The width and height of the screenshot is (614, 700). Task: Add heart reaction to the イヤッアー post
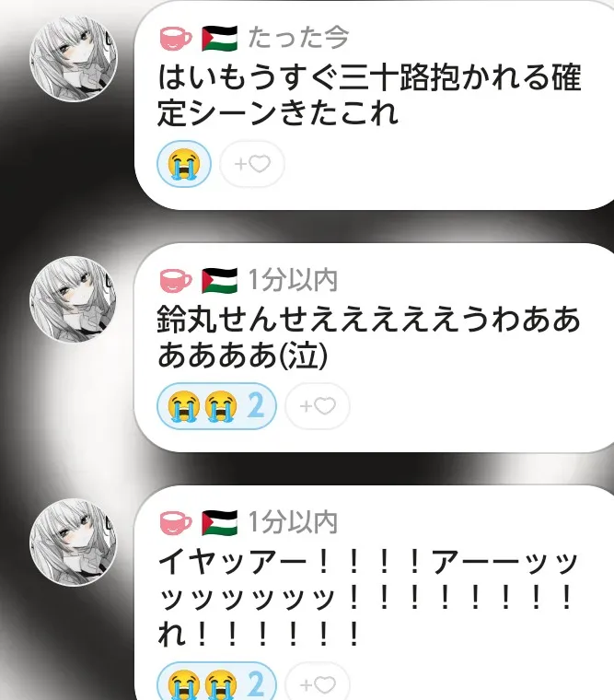click(318, 682)
